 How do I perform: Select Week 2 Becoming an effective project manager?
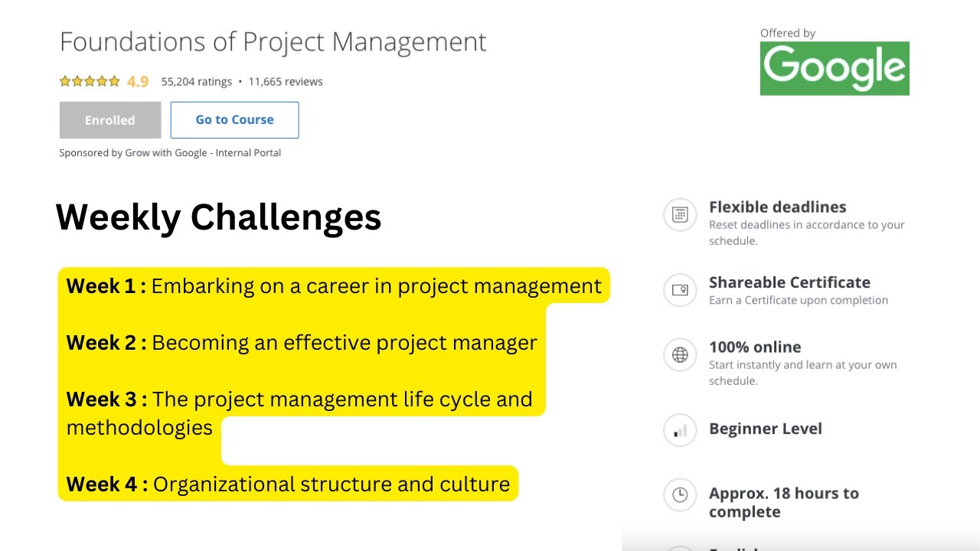pyautogui.click(x=302, y=343)
